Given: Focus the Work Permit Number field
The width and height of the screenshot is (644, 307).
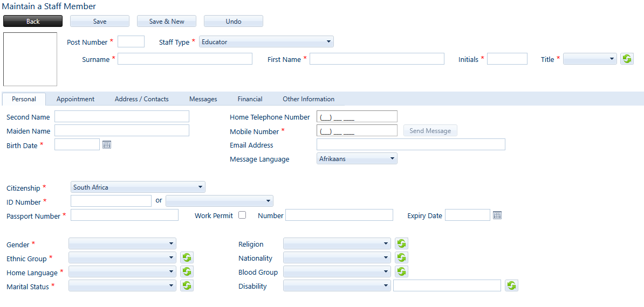Looking at the screenshot, I should pos(339,215).
